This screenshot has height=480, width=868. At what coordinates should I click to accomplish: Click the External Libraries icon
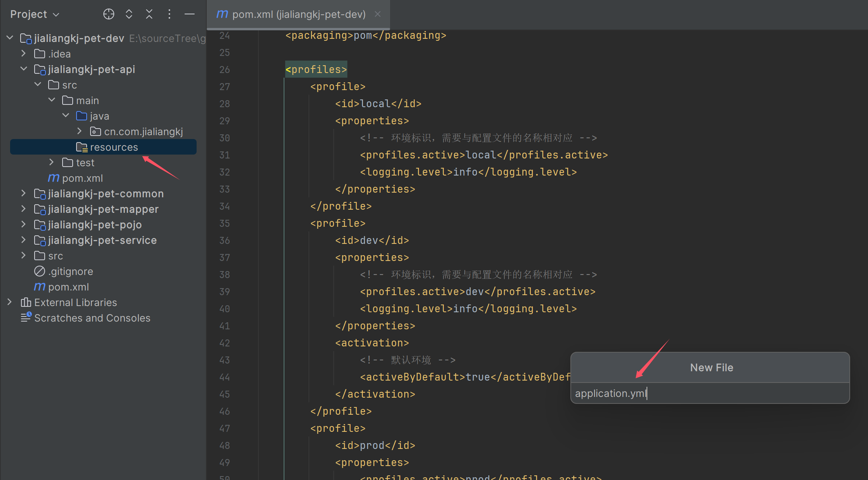pyautogui.click(x=26, y=302)
